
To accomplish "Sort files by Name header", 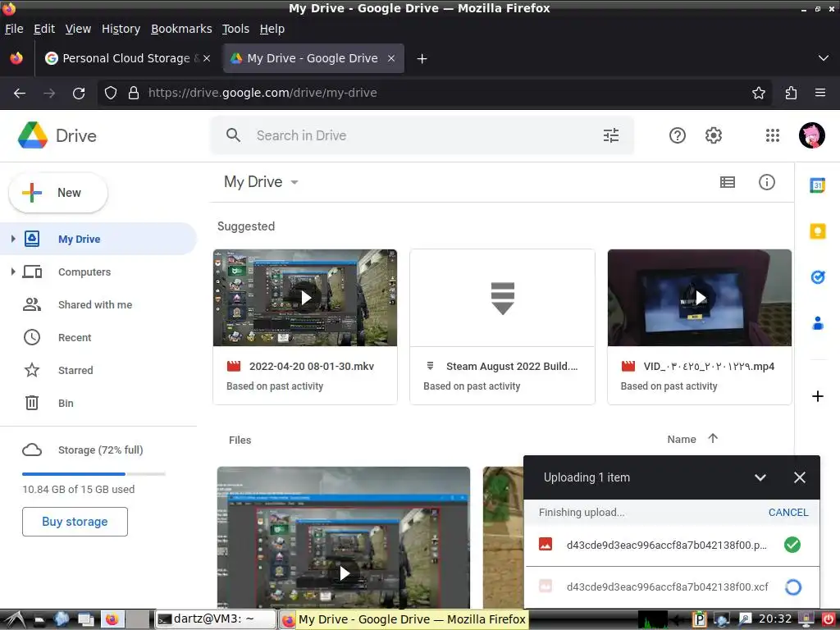I will point(682,440).
